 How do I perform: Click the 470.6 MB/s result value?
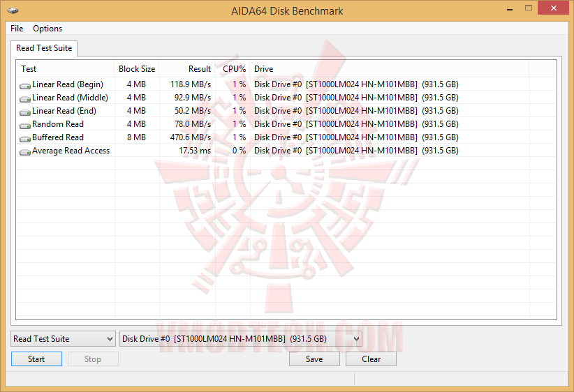coord(191,137)
